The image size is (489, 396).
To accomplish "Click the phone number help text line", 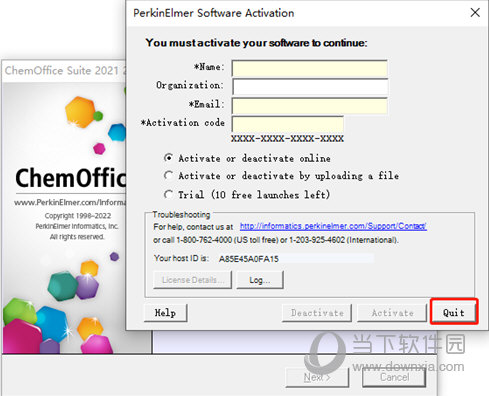I will (x=276, y=240).
